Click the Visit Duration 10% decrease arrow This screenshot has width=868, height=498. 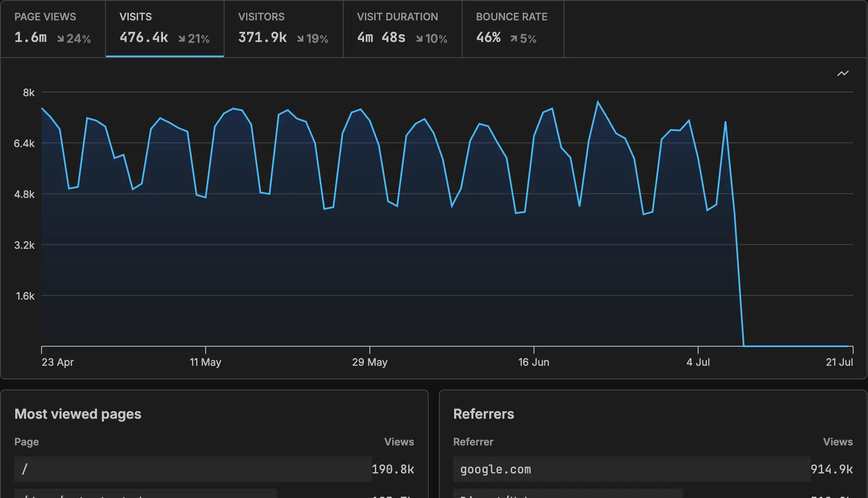[x=419, y=39]
